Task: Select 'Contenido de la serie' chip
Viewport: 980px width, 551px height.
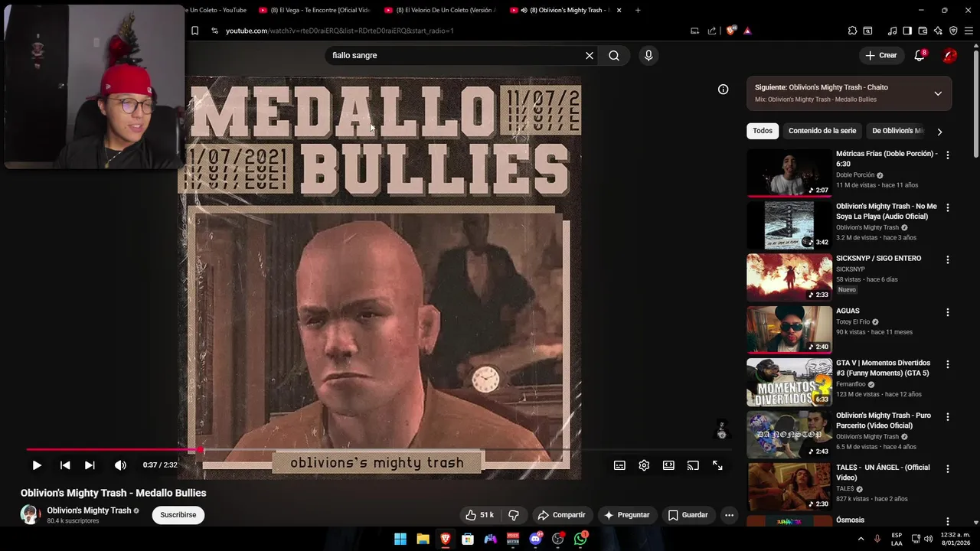Action: point(822,131)
